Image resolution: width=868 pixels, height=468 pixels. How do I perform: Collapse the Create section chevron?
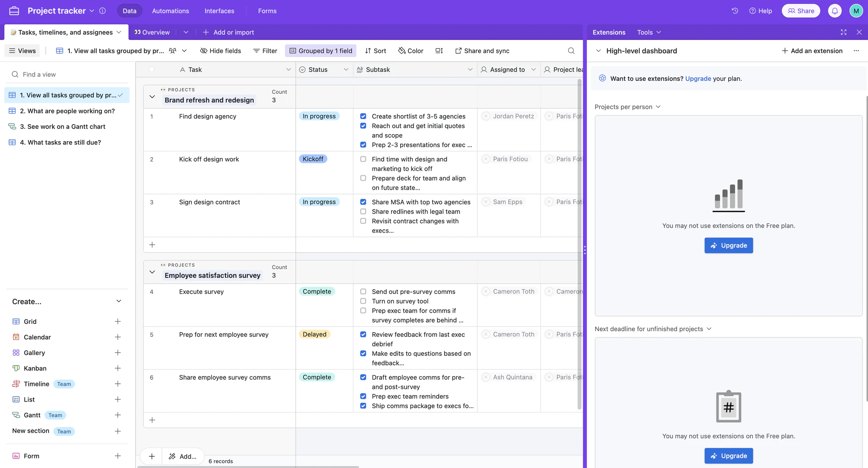point(119,301)
